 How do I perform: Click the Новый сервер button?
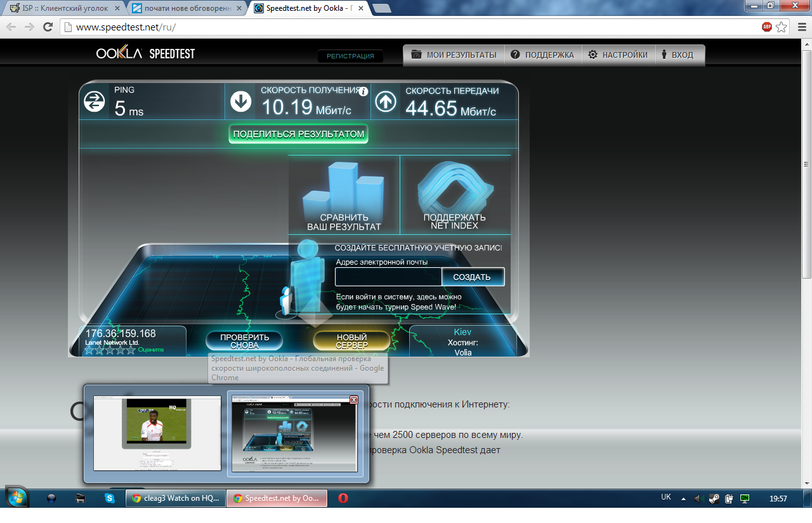pos(351,341)
